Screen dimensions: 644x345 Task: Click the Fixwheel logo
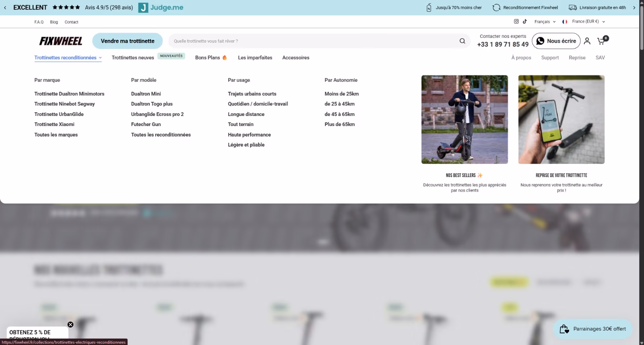[61, 41]
